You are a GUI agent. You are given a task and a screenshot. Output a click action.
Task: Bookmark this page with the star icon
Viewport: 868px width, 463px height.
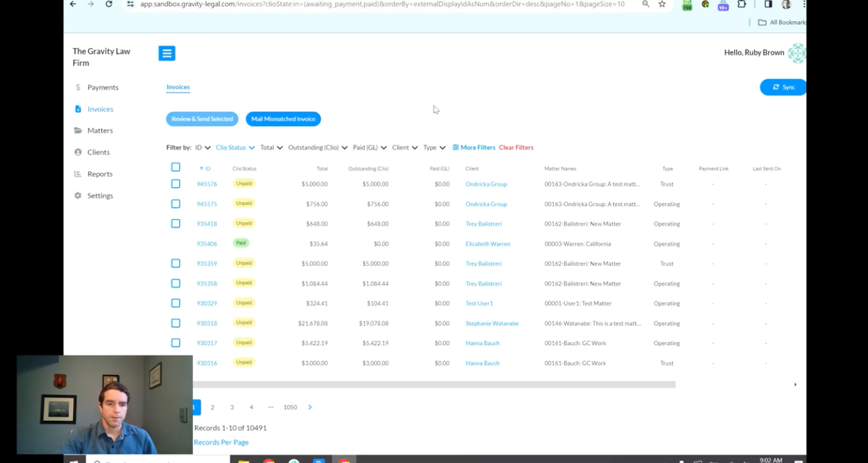[x=662, y=4]
